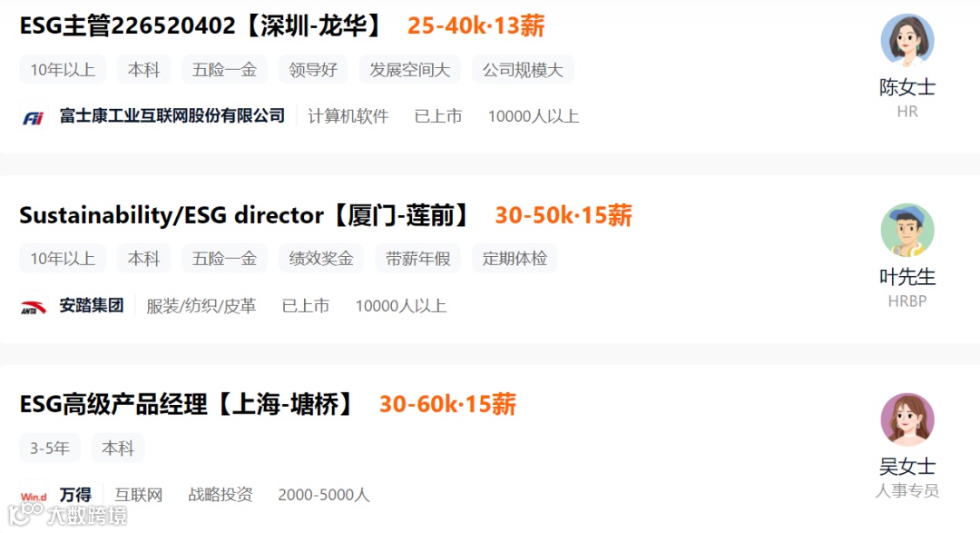Open the Sustainability/ESG director job posting
Screen dimensions: 980x533
click(245, 215)
